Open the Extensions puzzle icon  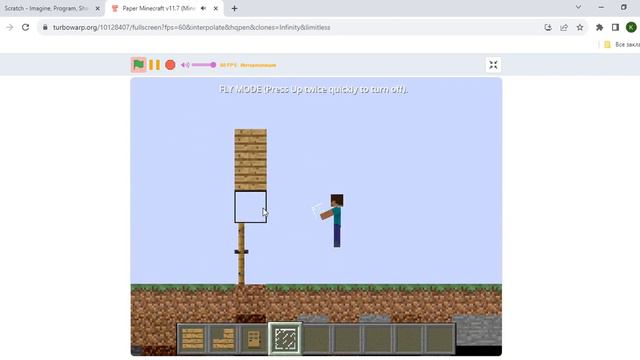coord(599,27)
